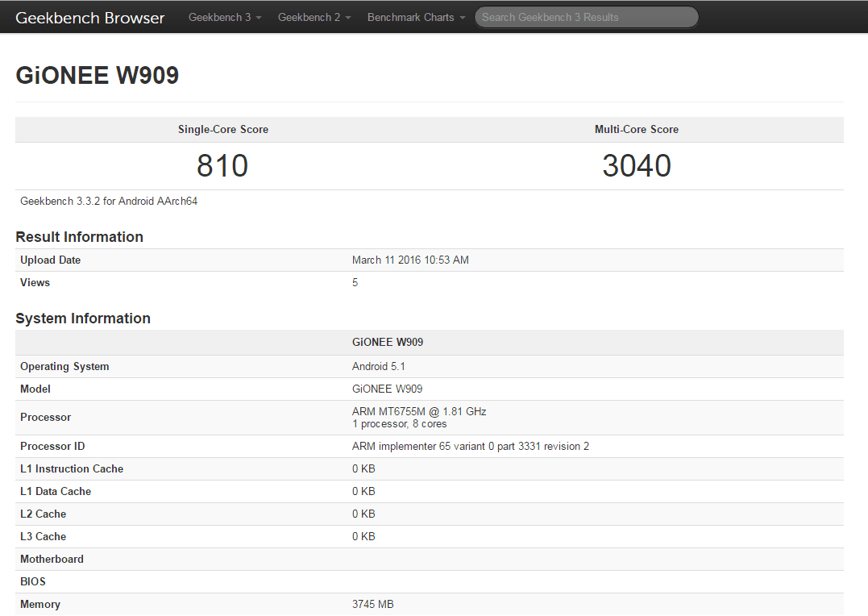Select the Operating System label
This screenshot has width=868, height=616.
(64, 366)
